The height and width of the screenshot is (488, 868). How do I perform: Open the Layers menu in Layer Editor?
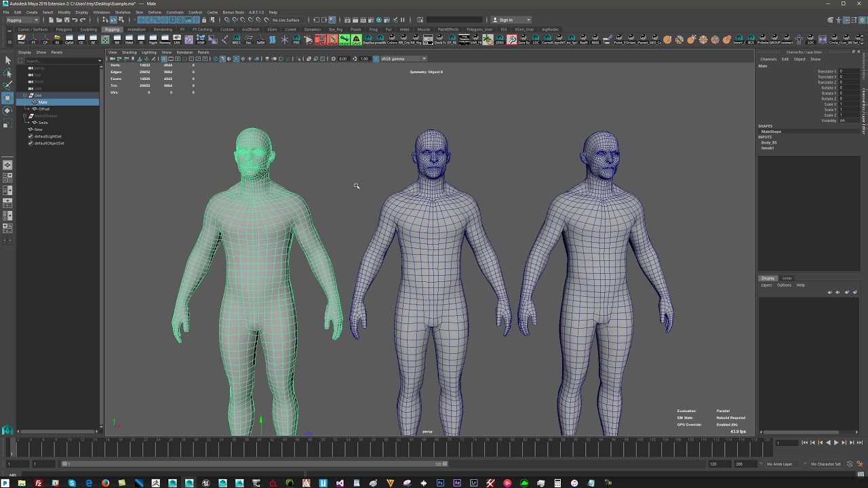(766, 285)
